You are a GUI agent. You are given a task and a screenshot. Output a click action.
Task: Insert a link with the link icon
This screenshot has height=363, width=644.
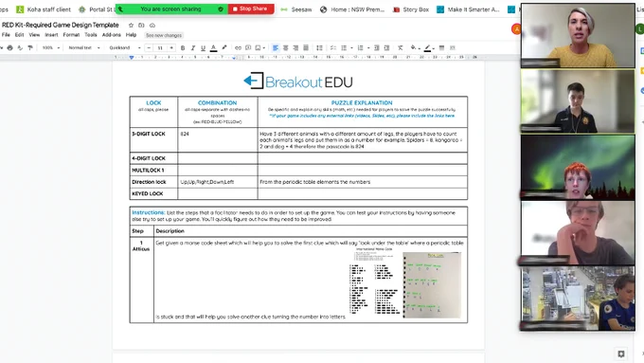pyautogui.click(x=238, y=48)
